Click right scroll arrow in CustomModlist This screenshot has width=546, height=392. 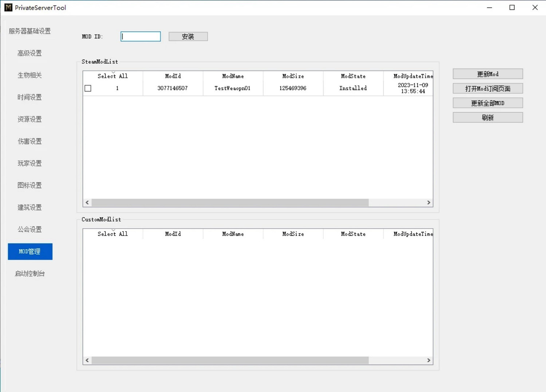pos(428,360)
